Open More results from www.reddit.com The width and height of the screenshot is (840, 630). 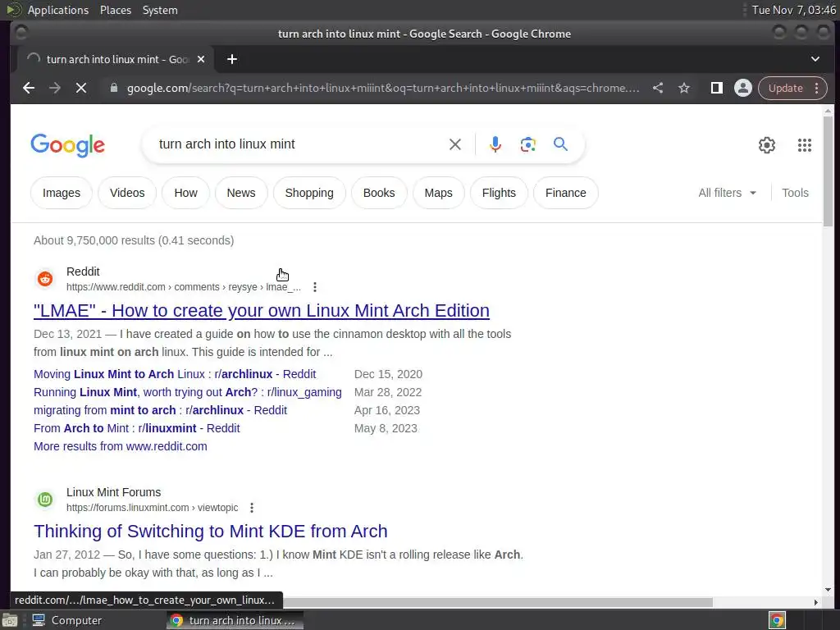(x=120, y=446)
